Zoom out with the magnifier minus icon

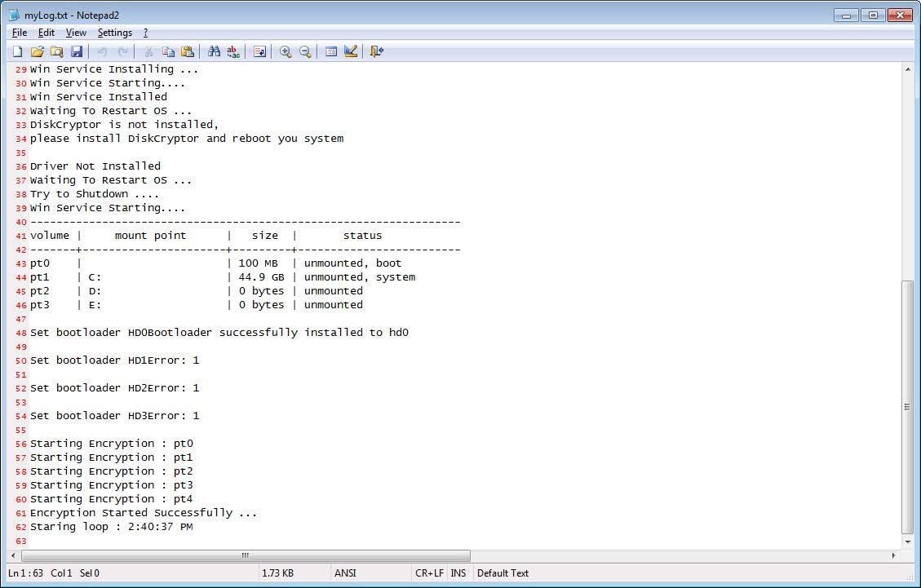click(x=305, y=51)
